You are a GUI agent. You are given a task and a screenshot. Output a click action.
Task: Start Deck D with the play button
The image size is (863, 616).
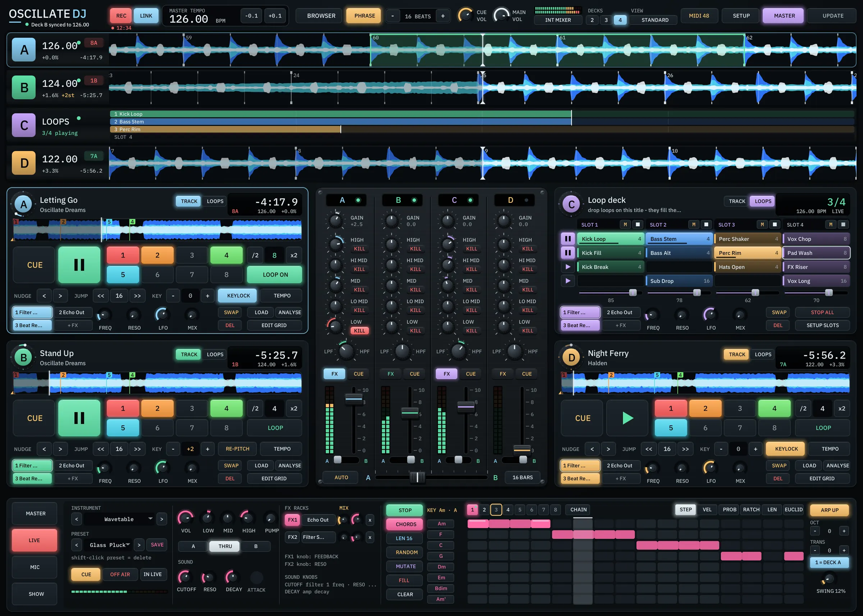point(627,418)
